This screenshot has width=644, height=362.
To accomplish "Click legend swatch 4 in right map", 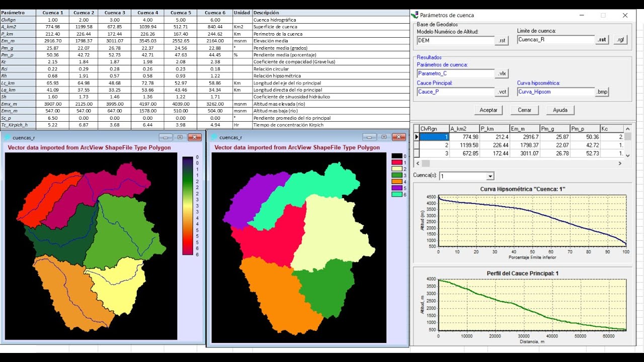I will [x=396, y=182].
